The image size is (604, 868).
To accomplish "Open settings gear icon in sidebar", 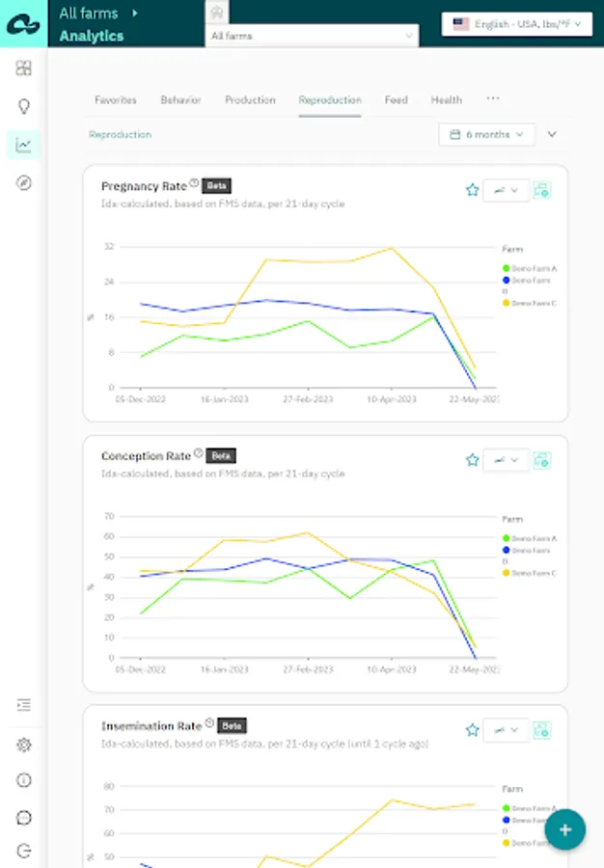I will 24,745.
